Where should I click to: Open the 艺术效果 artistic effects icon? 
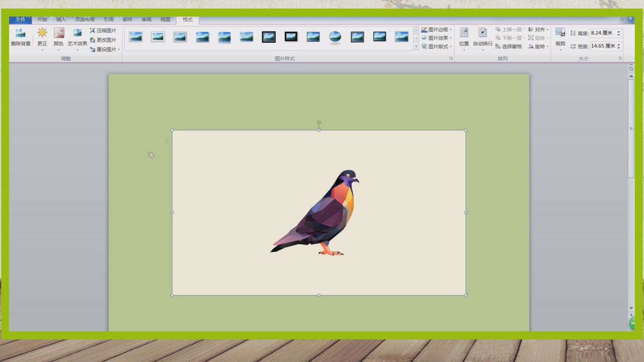coord(77,37)
